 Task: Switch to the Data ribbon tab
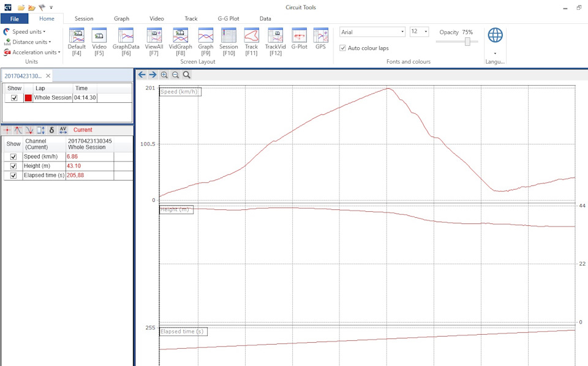tap(265, 19)
